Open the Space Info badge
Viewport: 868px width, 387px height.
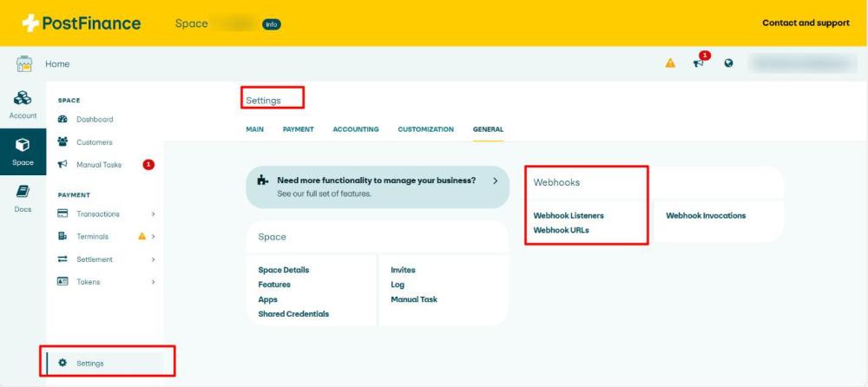click(x=271, y=23)
